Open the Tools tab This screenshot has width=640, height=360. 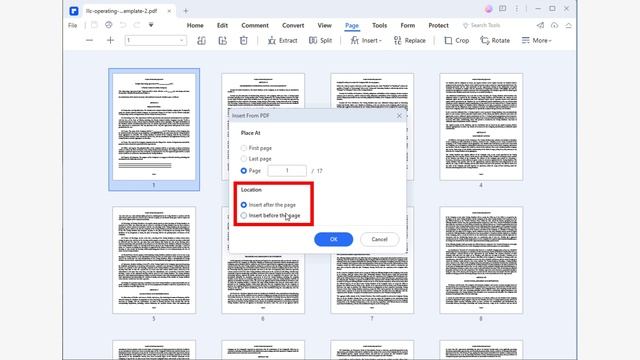380,25
